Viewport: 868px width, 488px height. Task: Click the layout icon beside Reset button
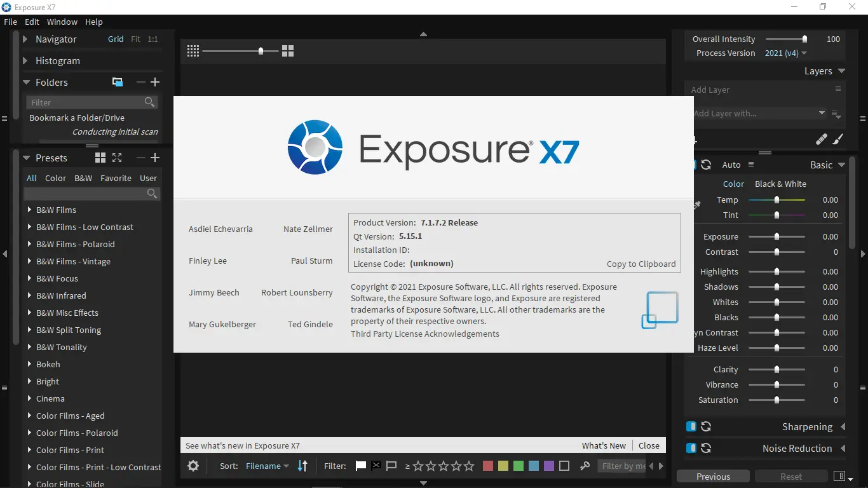tap(839, 476)
